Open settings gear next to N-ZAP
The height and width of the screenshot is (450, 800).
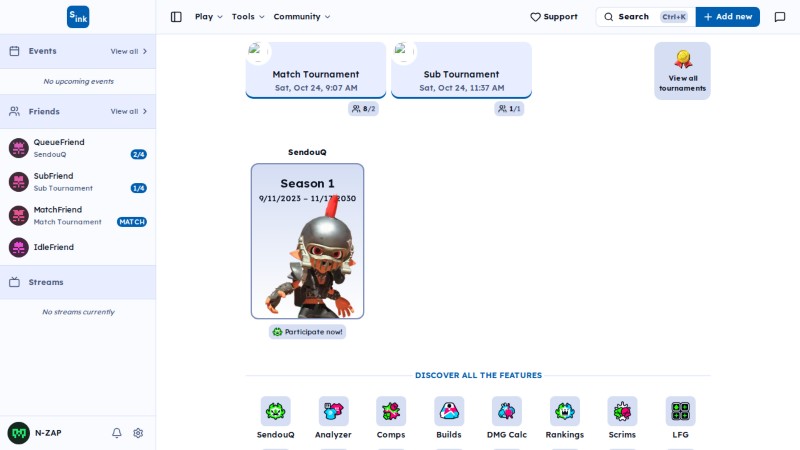pyautogui.click(x=138, y=433)
